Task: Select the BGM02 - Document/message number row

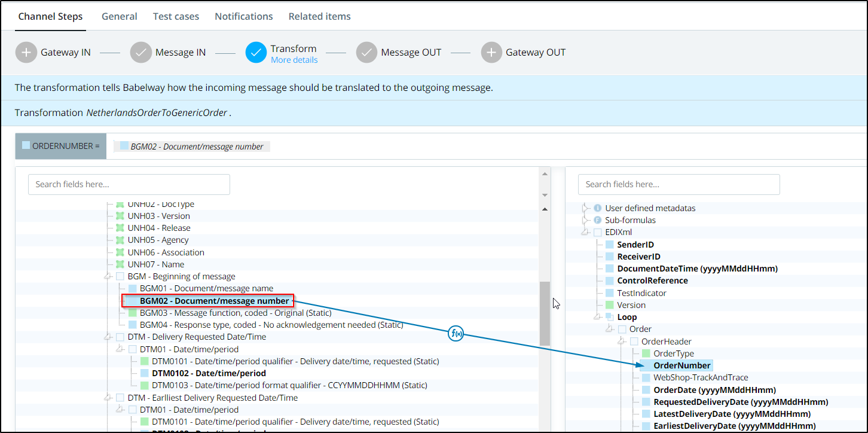Action: [207, 301]
